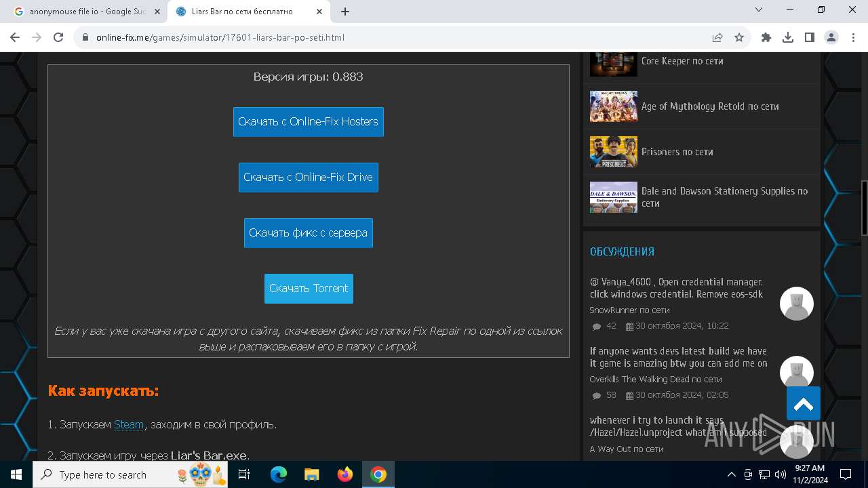Image resolution: width=868 pixels, height=488 pixels.
Task: Click the avatar beside the SnowRunner comment
Action: [x=797, y=304]
